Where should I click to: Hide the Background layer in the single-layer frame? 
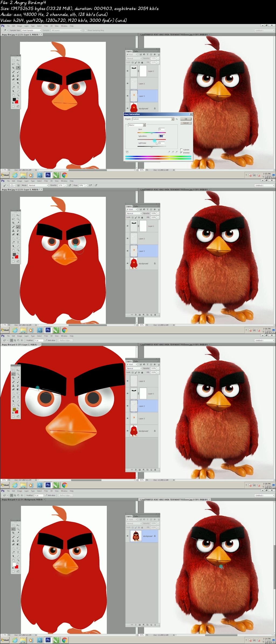tap(127, 536)
